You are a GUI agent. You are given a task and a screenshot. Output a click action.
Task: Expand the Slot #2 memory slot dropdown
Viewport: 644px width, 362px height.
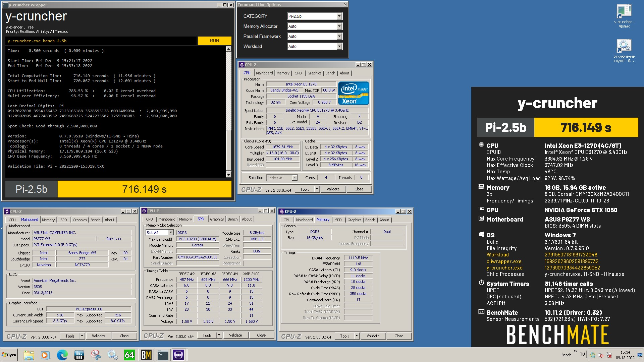[x=171, y=232]
